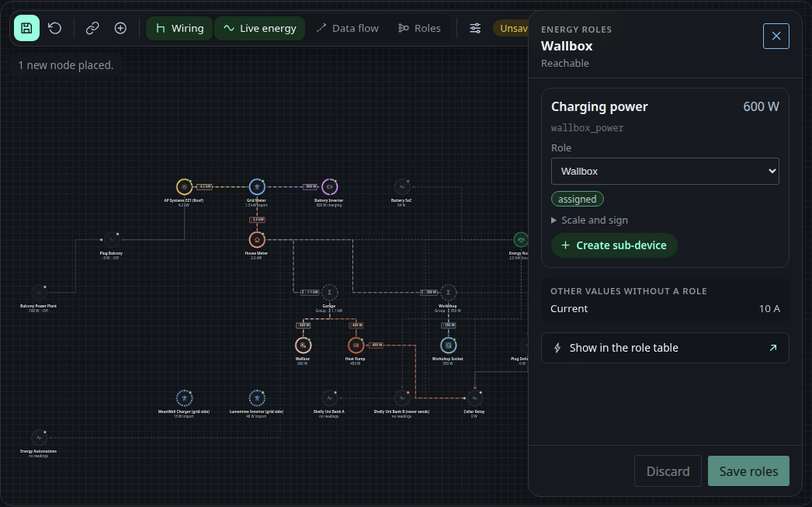Viewport: 812px width, 507px height.
Task: Select the Energy Automations node
Action: [x=39, y=438]
